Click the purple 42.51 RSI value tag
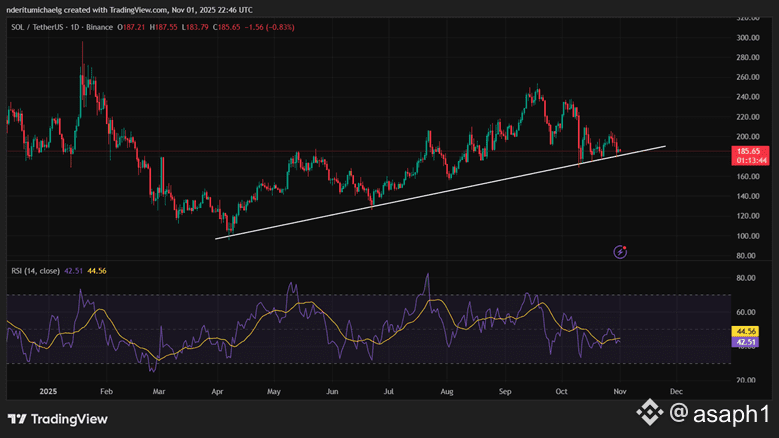This screenshot has width=779, height=438. coord(743,341)
